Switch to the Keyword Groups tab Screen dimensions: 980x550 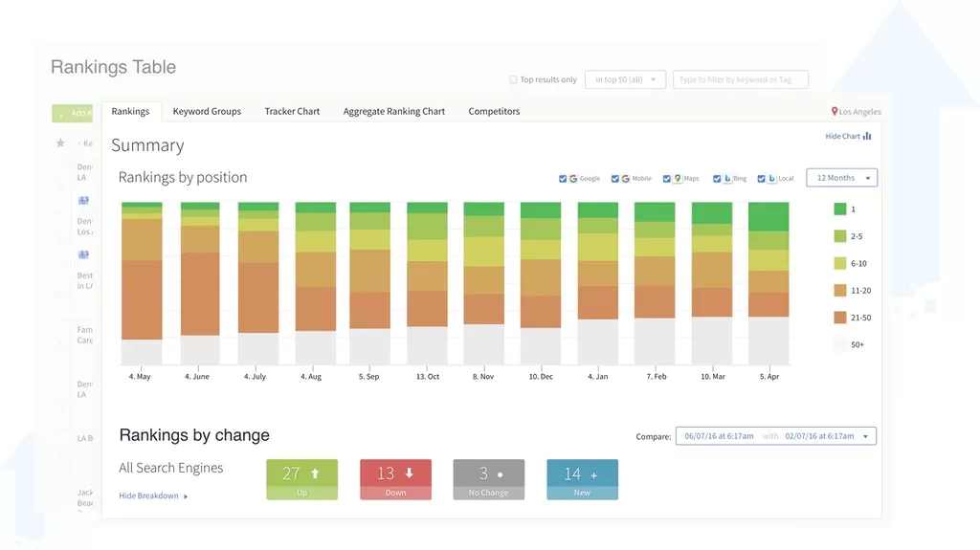click(x=207, y=112)
